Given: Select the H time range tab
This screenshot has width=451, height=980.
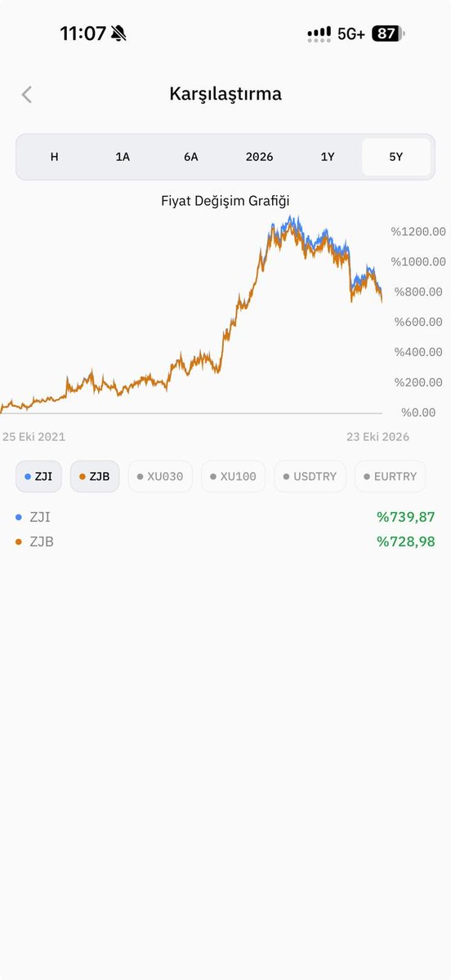Looking at the screenshot, I should pos(55,157).
